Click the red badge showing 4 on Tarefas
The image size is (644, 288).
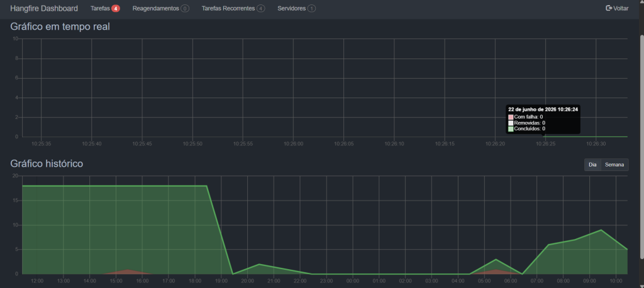(116, 9)
